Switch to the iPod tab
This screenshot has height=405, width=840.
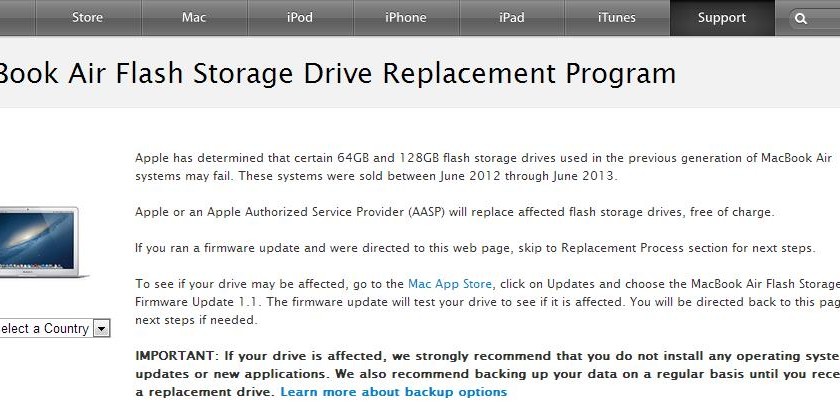[300, 17]
